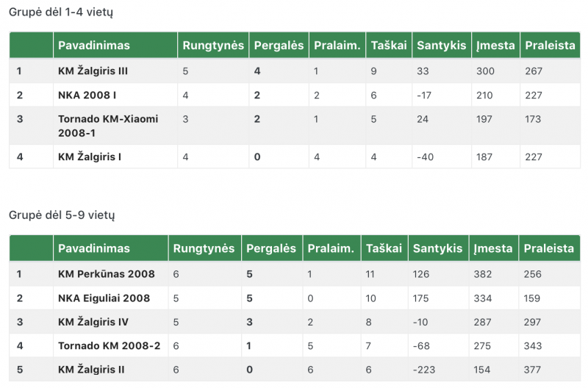The width and height of the screenshot is (588, 388).
Task: Click Santykis header in the bottom table
Action: click(437, 248)
